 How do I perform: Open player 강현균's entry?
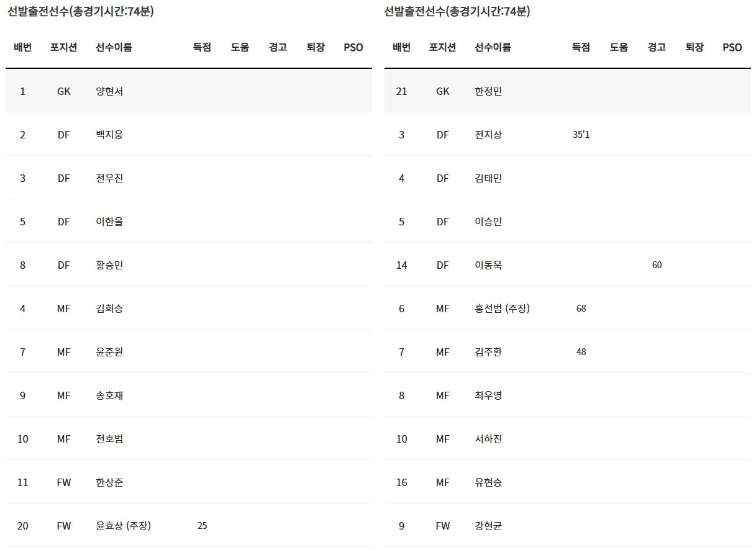tap(488, 526)
